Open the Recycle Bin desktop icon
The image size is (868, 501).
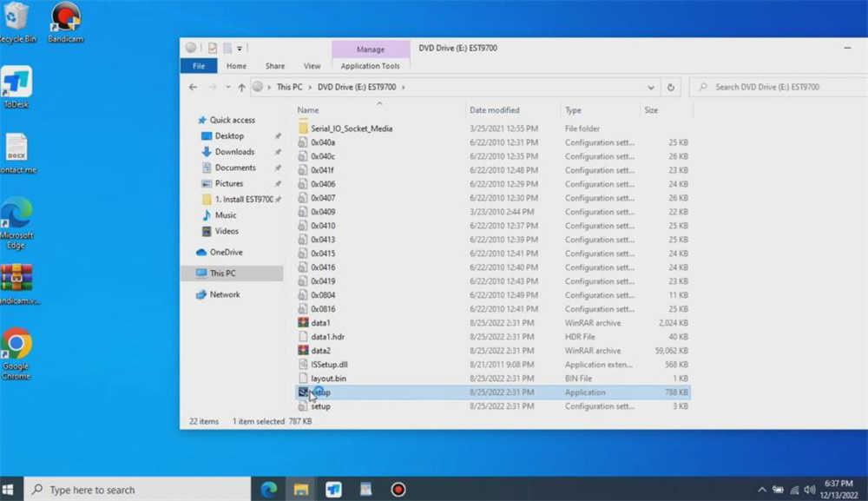click(16, 23)
